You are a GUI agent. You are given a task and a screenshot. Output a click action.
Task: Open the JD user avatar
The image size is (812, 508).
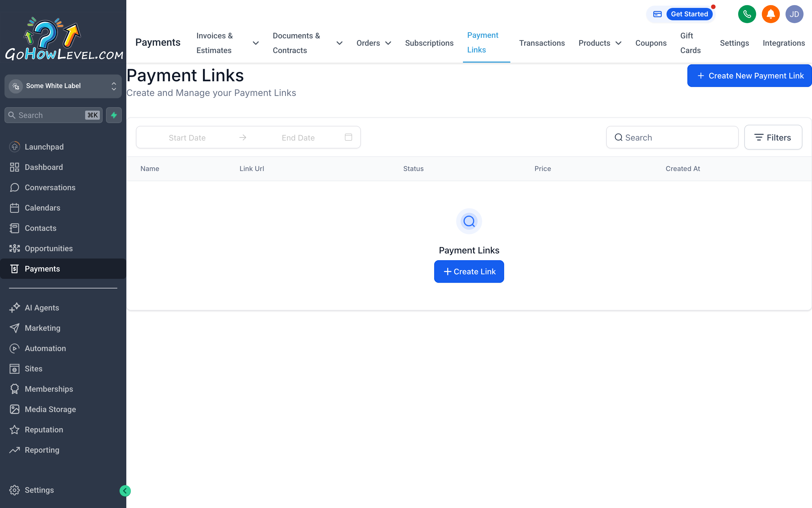tap(794, 14)
